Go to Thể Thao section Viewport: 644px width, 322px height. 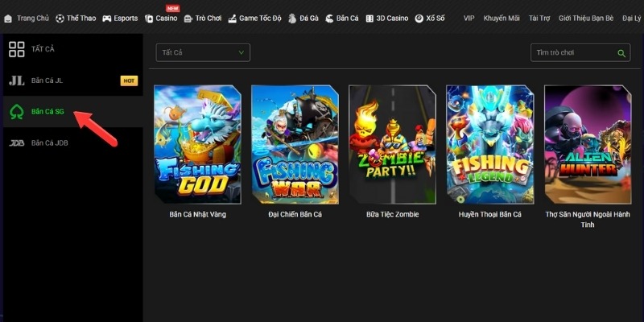pyautogui.click(x=81, y=18)
